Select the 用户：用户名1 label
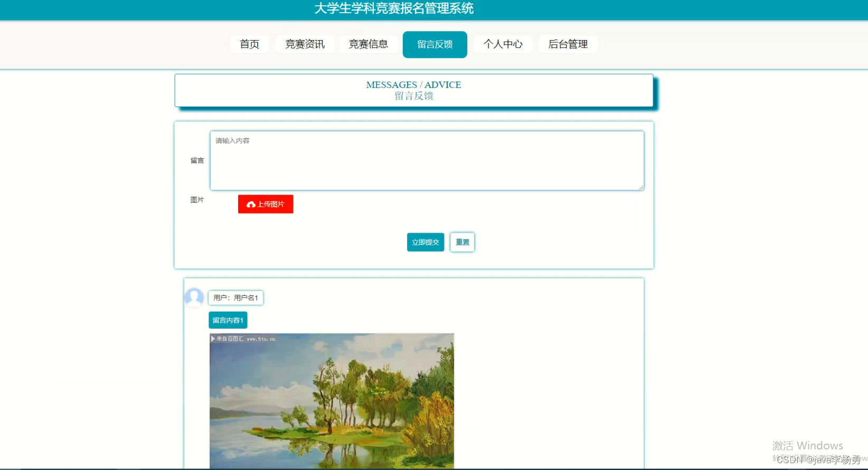 click(x=235, y=298)
